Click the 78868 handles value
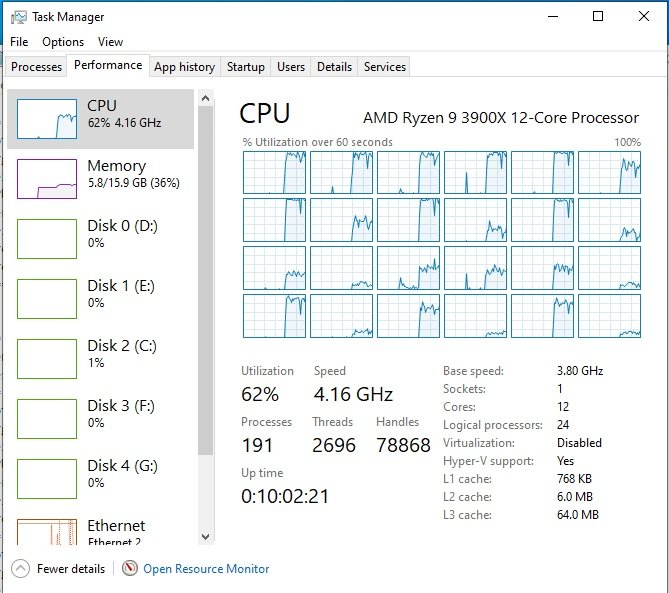Image resolution: width=669 pixels, height=593 pixels. pyautogui.click(x=403, y=445)
